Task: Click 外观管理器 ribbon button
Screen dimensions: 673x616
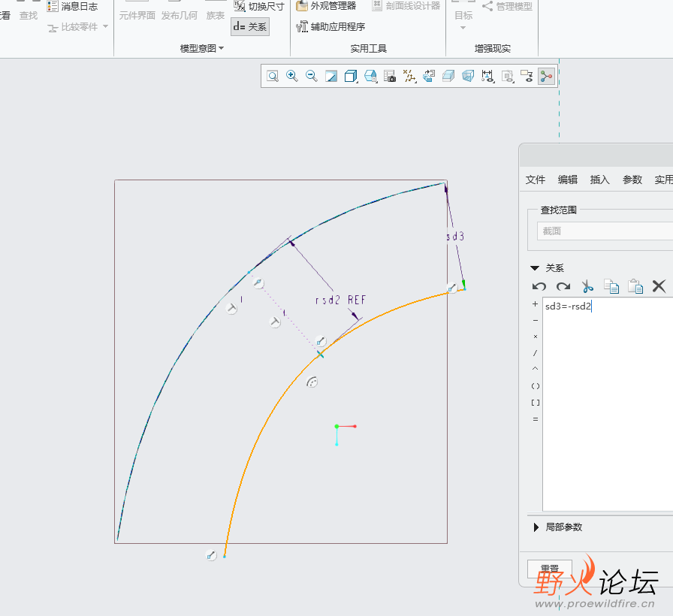Action: [326, 6]
